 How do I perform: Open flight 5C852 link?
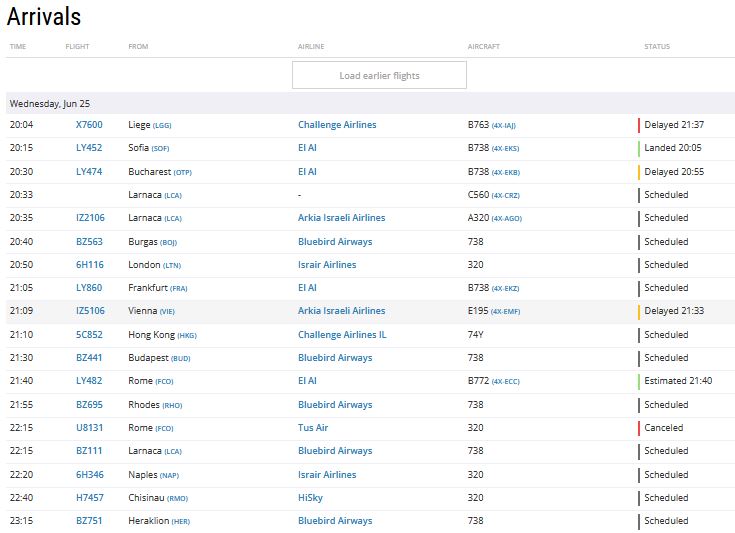click(x=89, y=334)
